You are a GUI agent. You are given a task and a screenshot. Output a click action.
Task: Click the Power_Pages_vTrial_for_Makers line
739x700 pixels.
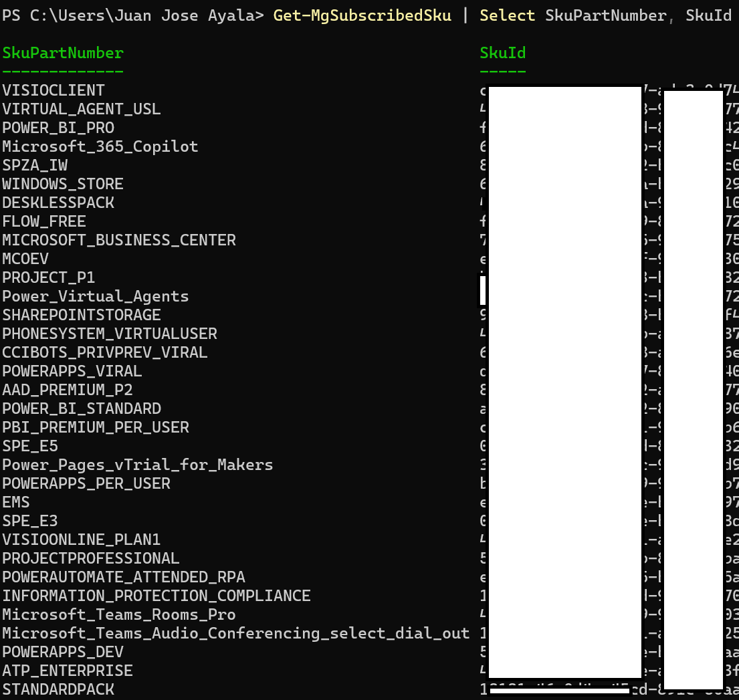[138, 465]
